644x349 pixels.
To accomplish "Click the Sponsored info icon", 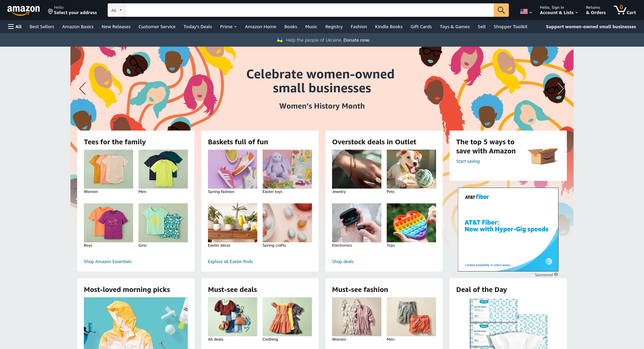I will click(556, 275).
